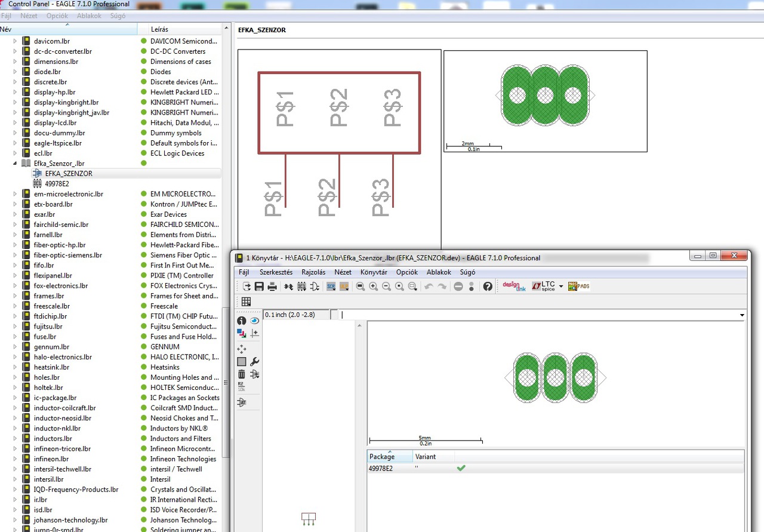The height and width of the screenshot is (532, 764).
Task: Expand the em-microelectronic.lbr tree node
Action: pos(15,194)
